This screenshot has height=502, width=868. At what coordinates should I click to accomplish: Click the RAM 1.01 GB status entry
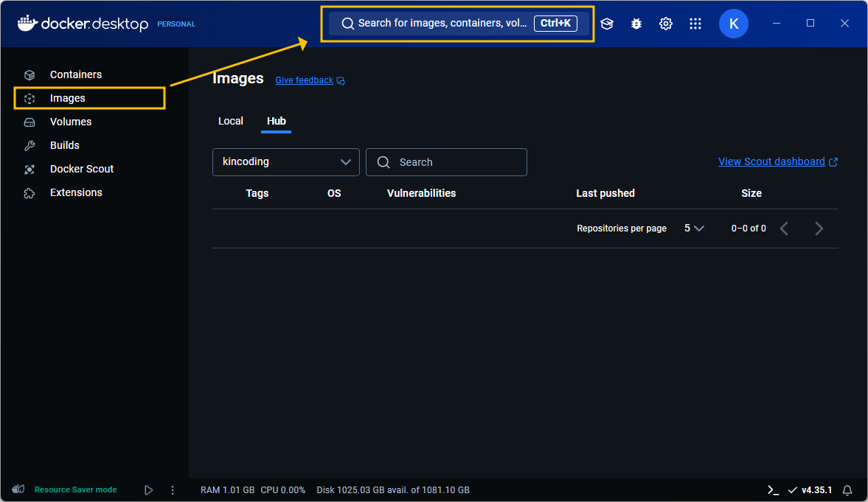click(227, 489)
